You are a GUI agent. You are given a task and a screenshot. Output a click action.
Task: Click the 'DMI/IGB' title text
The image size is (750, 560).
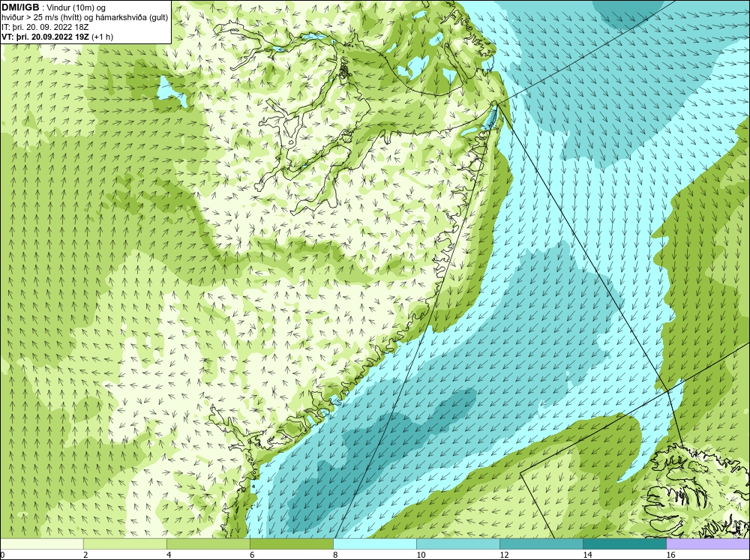point(20,7)
